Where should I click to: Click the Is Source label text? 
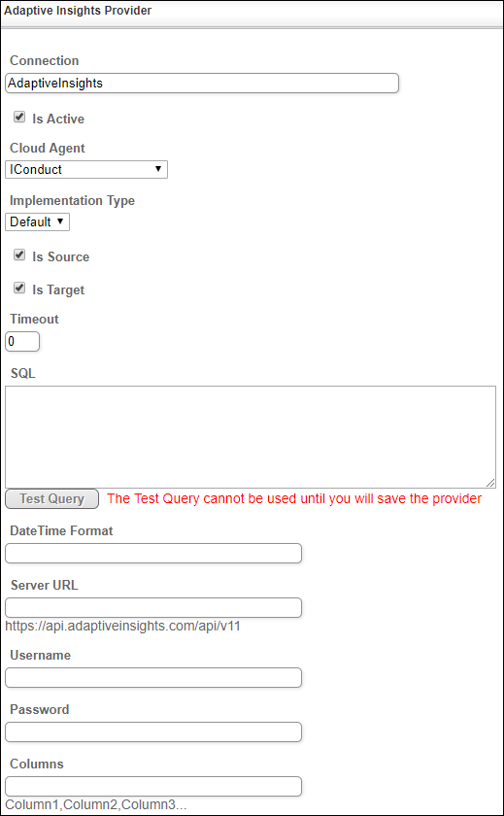coord(61,257)
